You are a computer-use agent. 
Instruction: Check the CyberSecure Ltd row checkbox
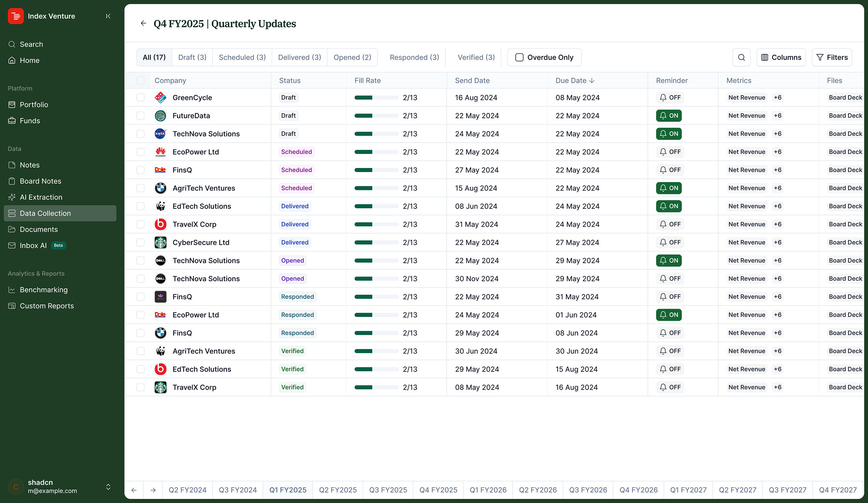[x=141, y=242]
